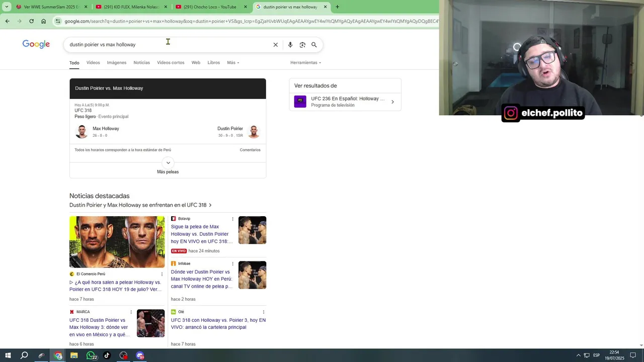The height and width of the screenshot is (362, 644).
Task: Open Windows search from the taskbar
Action: pyautogui.click(x=24, y=355)
